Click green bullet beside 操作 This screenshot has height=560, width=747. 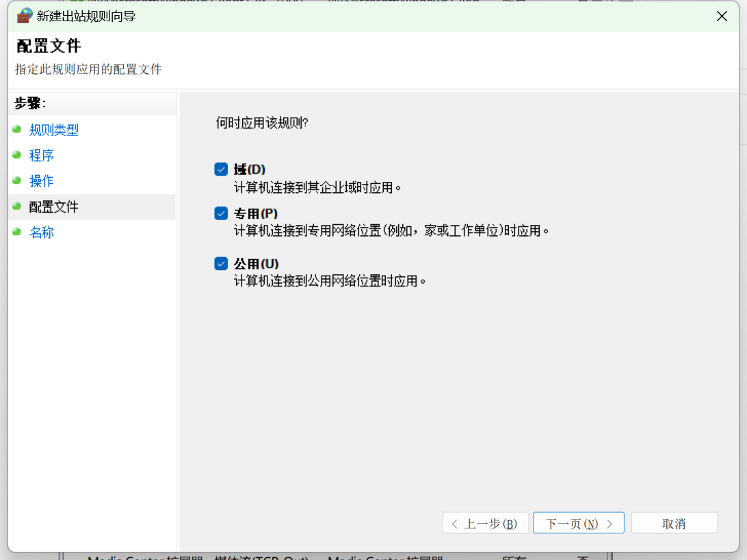pos(16,181)
